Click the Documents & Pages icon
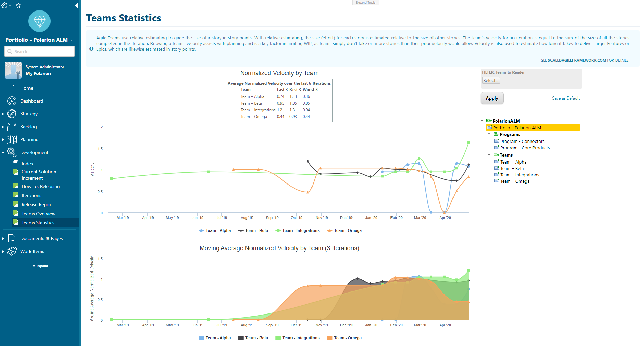This screenshot has height=346, width=644. pyautogui.click(x=12, y=238)
